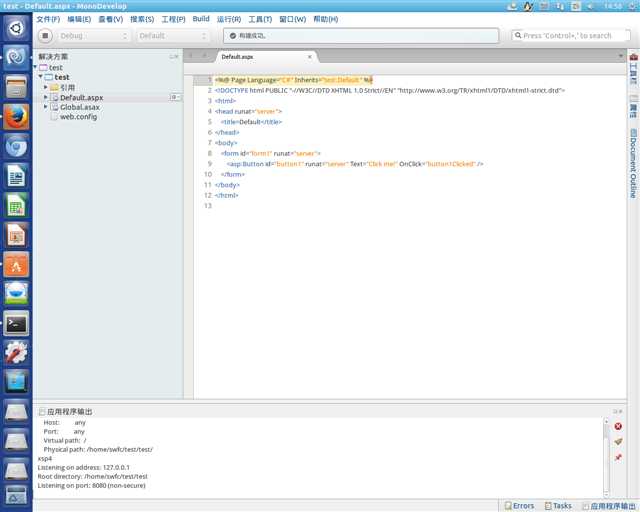640x512 pixels.
Task: Open Ubuntu Dash home launcher icon
Action: tap(16, 29)
